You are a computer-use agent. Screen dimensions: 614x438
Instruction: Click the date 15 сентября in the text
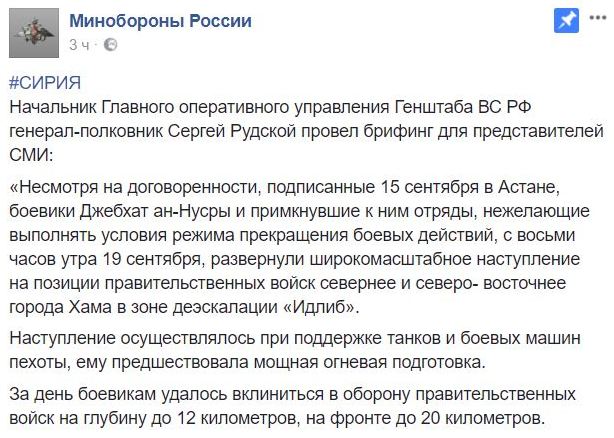[x=429, y=187]
